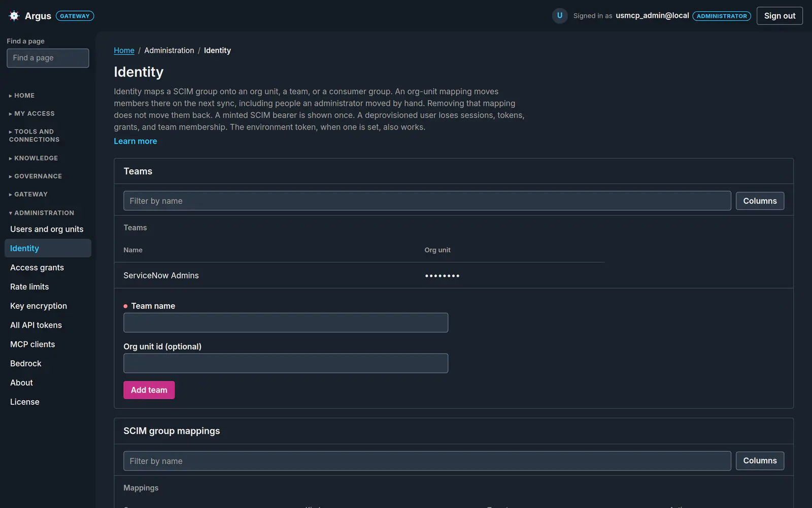Open the MCP clients page

48,344
